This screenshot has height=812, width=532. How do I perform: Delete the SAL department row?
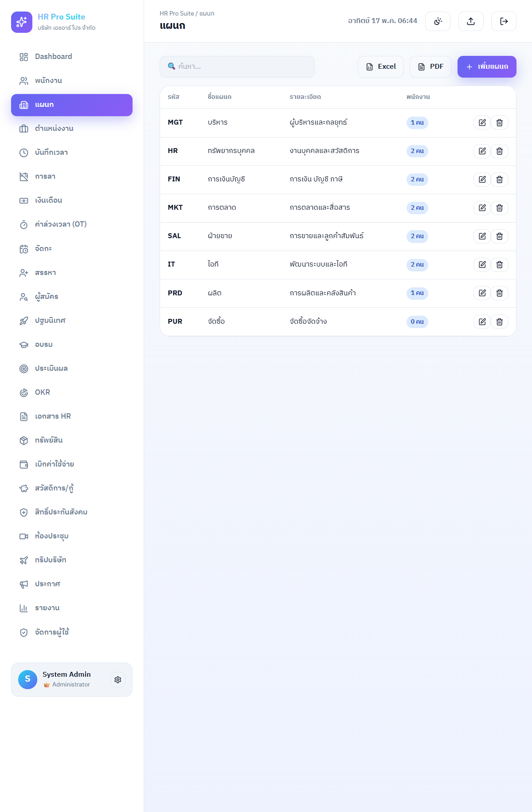tap(500, 236)
